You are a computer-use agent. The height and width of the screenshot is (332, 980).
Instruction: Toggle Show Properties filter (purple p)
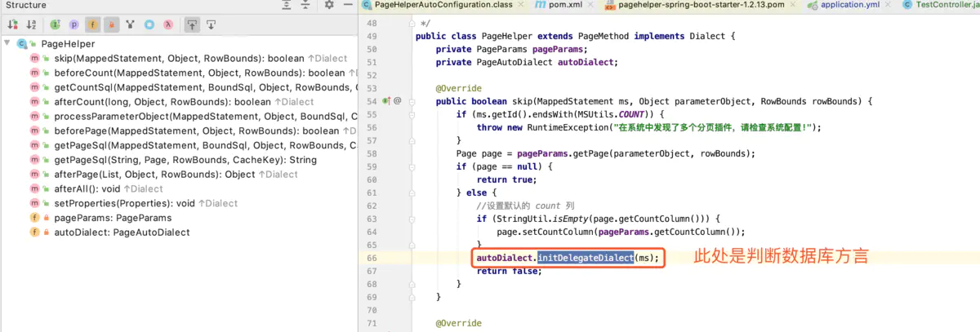tap(73, 25)
